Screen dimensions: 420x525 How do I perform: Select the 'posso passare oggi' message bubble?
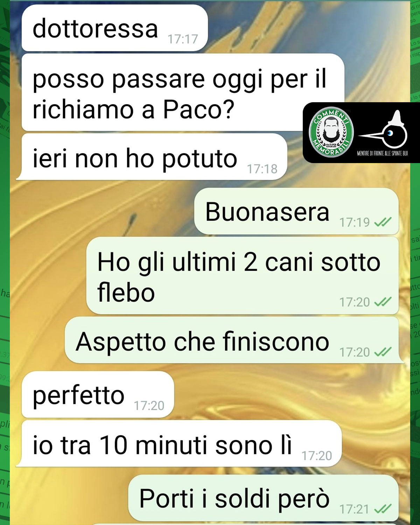point(183,92)
